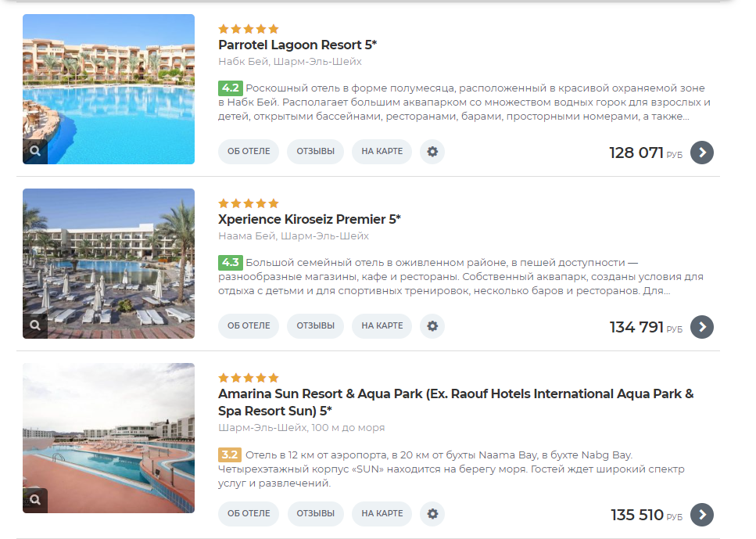Open the arrow button next to price 135 510

[x=701, y=515]
